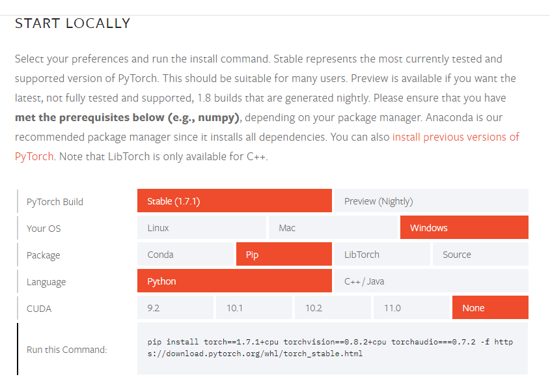The image size is (550, 392).
Task: Switch the OS selection to Linux
Action: click(x=202, y=227)
